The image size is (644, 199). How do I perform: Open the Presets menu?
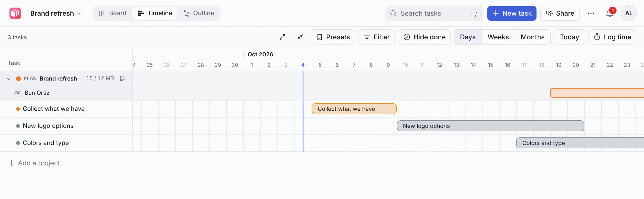click(x=333, y=37)
